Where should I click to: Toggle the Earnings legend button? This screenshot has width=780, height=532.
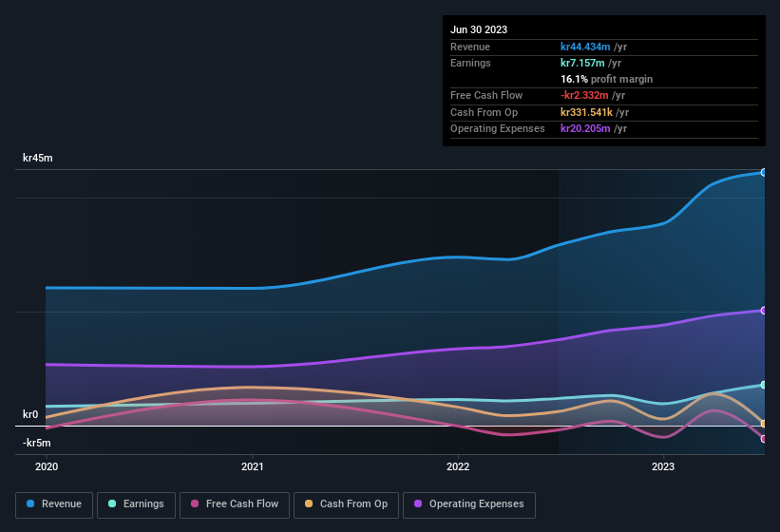click(136, 504)
